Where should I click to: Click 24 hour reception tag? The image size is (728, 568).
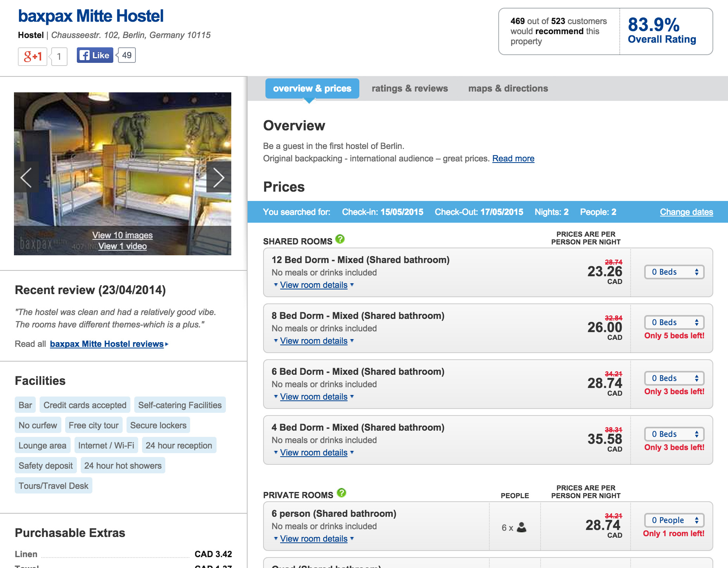tap(179, 445)
